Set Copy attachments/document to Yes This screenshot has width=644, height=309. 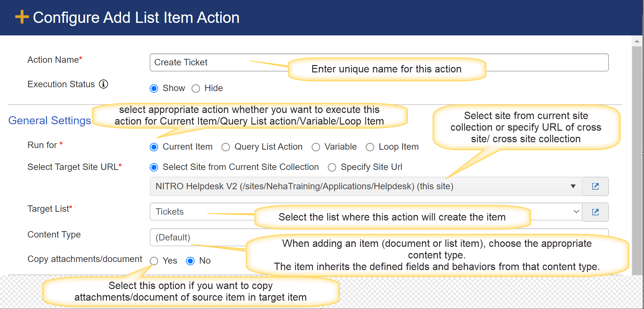154,261
